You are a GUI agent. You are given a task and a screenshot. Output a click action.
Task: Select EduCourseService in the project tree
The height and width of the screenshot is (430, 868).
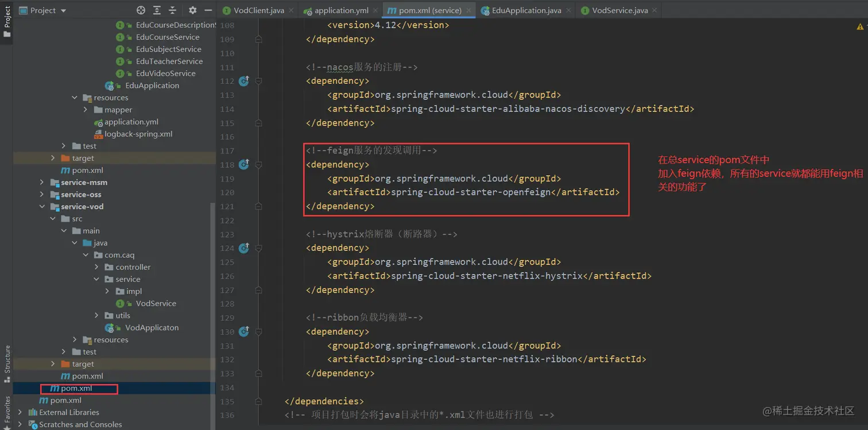[x=168, y=37]
